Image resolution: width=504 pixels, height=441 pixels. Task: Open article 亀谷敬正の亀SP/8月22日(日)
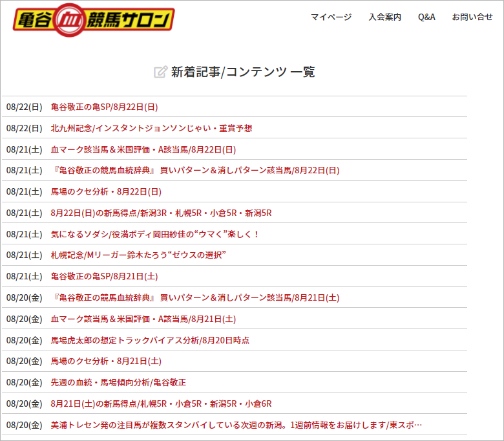point(104,107)
